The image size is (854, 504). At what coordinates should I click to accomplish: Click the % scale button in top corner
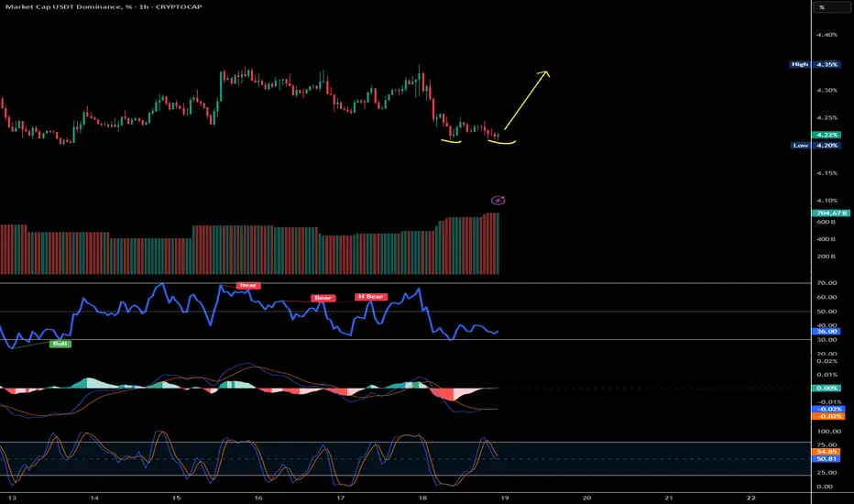click(x=831, y=7)
